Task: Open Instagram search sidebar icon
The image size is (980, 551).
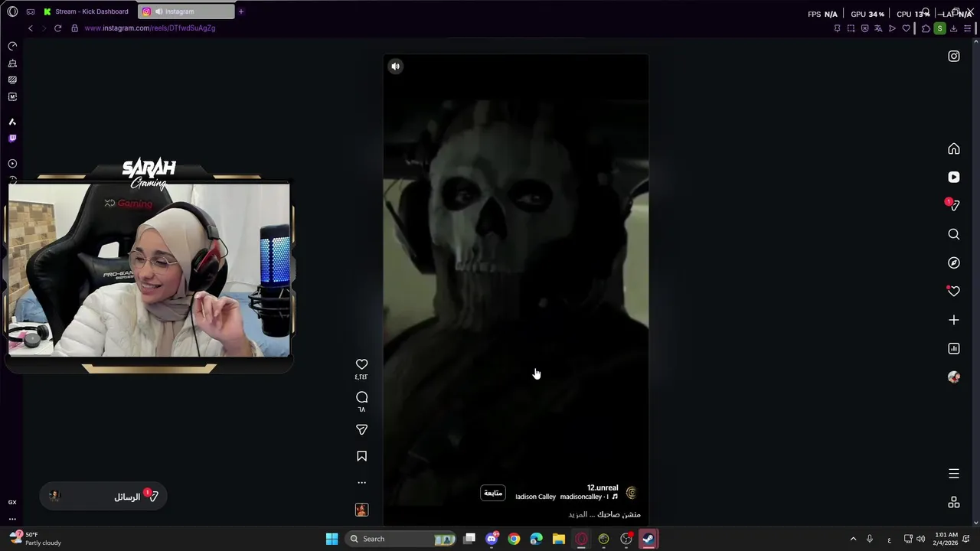Action: coord(953,234)
